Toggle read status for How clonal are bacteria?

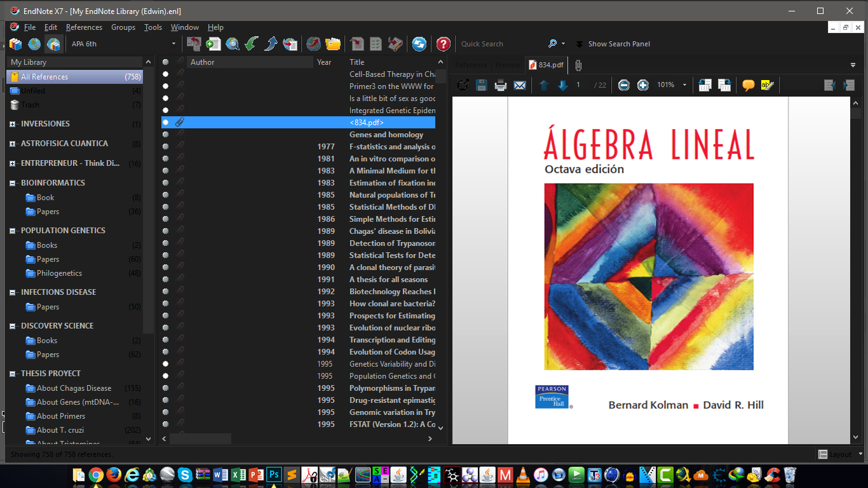coord(165,303)
